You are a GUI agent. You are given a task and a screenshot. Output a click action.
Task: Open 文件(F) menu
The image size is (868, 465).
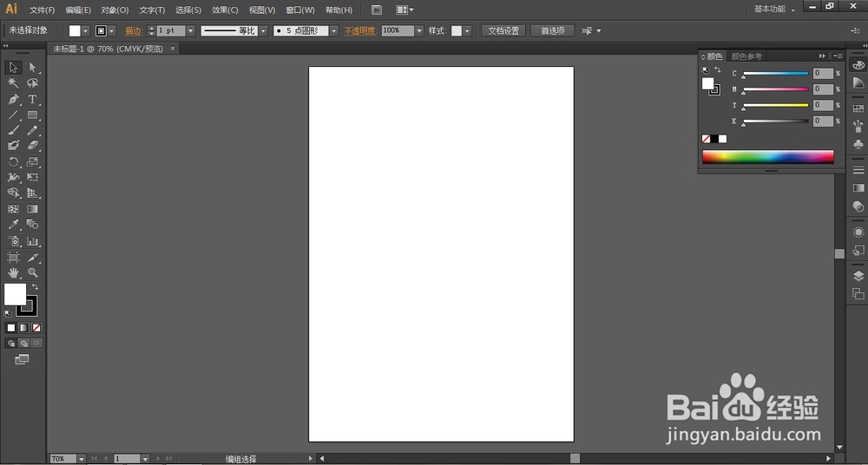pyautogui.click(x=43, y=10)
